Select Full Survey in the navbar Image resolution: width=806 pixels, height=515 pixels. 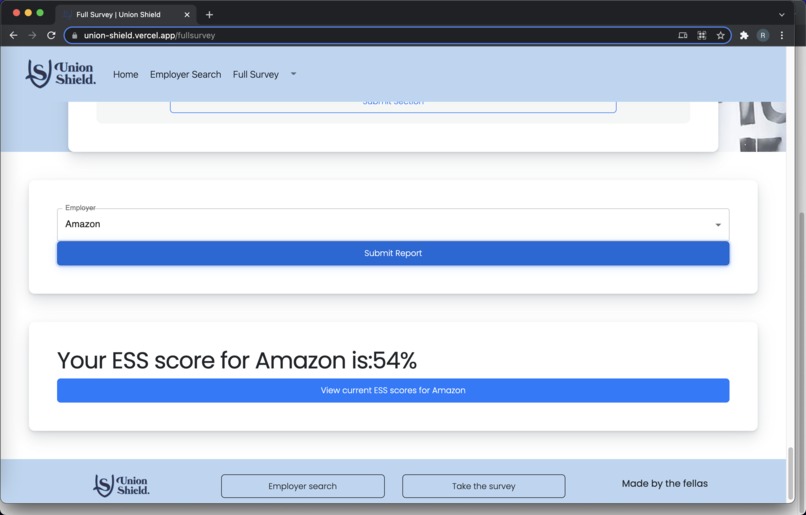pyautogui.click(x=255, y=75)
